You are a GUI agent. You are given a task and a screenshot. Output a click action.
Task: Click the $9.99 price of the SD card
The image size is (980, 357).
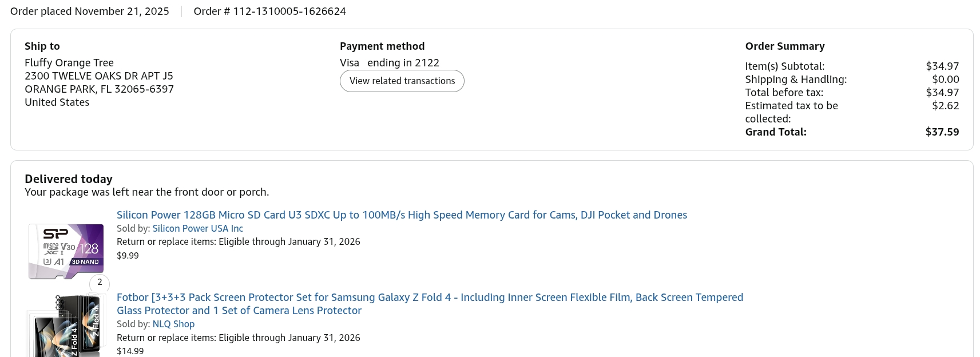[x=128, y=256]
